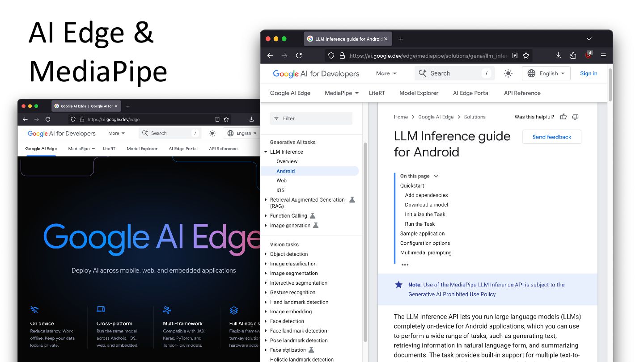Click the sidebar vertical scrollbar in the front window
The image size is (644, 362).
coord(365,241)
